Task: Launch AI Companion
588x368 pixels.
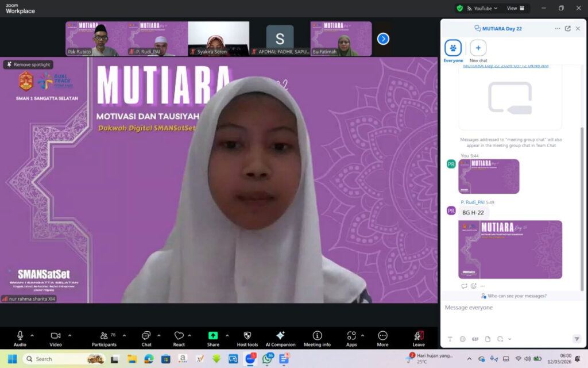Action: coord(281,336)
